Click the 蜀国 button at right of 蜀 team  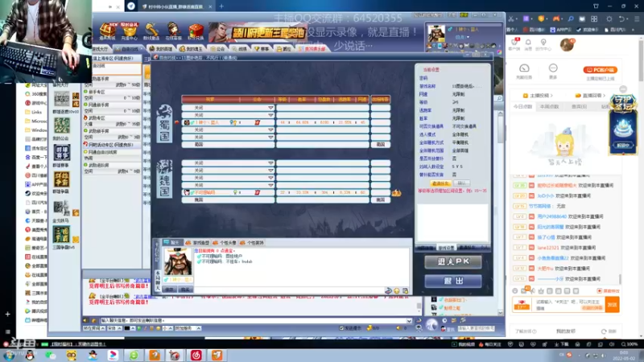click(380, 145)
